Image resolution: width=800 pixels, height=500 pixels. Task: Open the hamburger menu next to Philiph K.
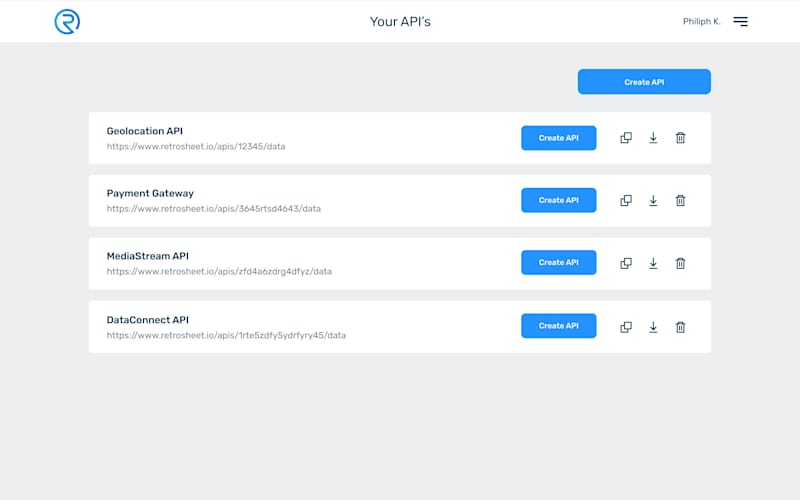coord(740,21)
